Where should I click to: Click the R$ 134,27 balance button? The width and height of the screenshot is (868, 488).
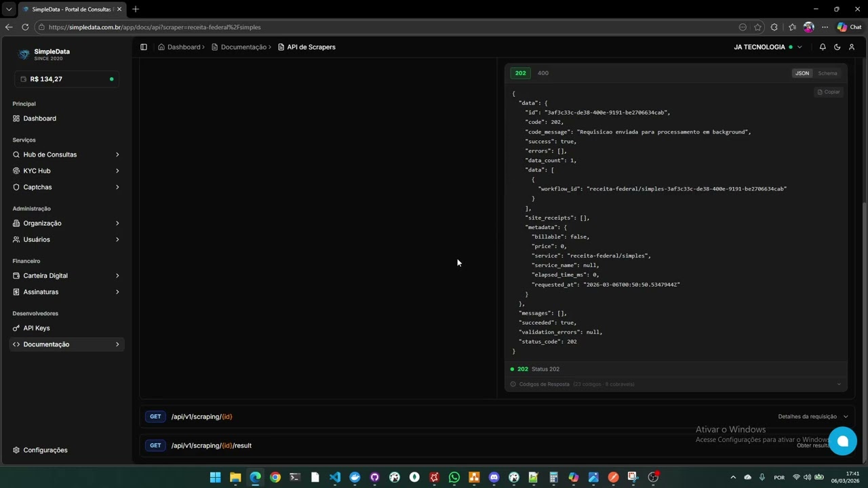66,79
